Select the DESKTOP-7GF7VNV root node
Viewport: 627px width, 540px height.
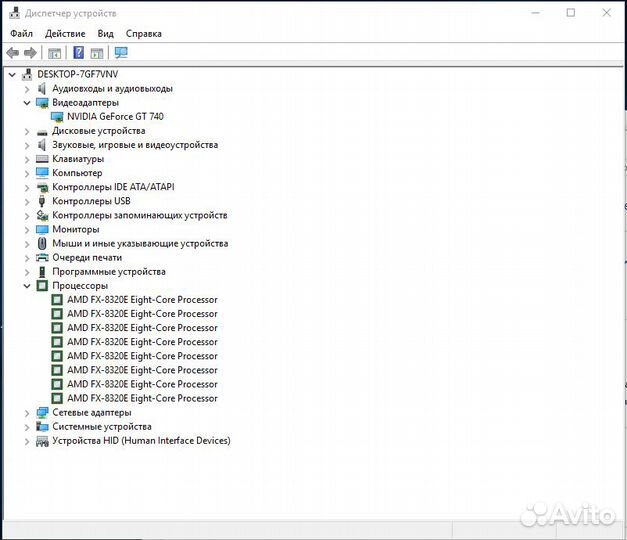(77, 75)
